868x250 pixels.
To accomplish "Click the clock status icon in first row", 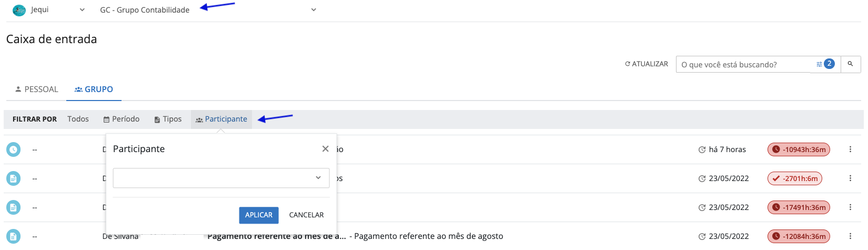I will [x=13, y=149].
